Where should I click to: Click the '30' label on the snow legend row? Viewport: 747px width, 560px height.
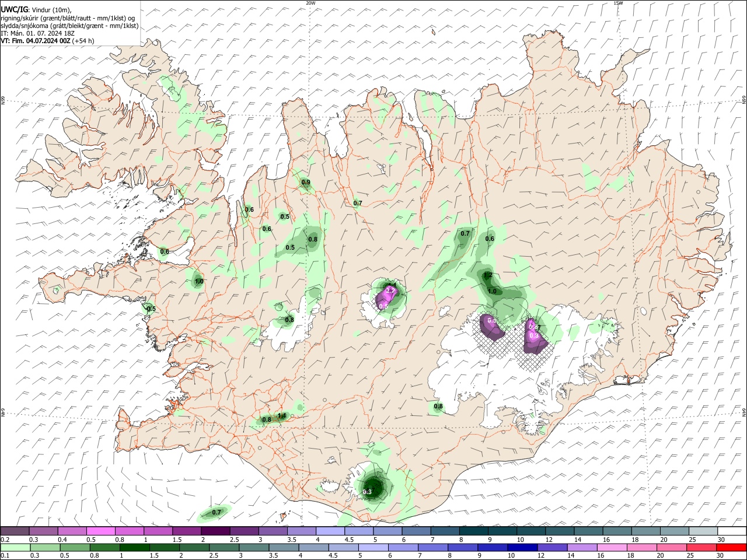(x=721, y=540)
